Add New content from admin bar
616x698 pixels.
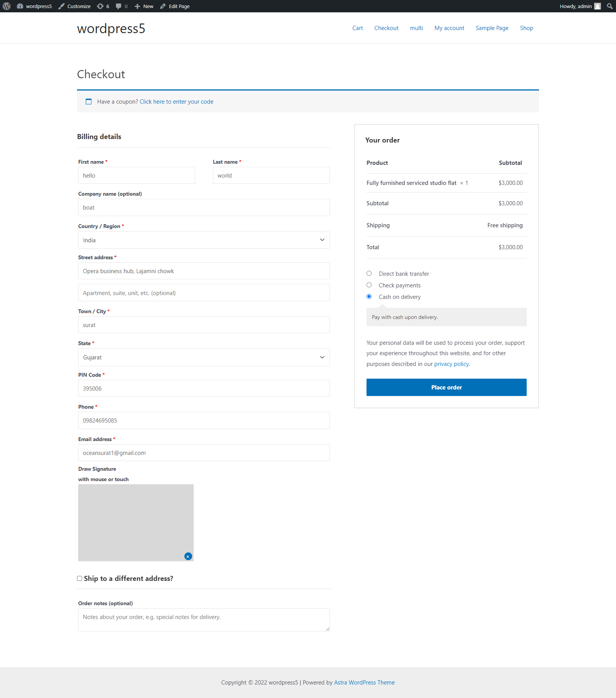[x=144, y=6]
